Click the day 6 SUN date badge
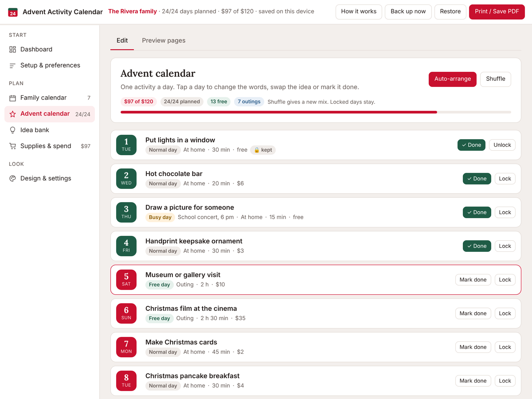This screenshot has height=399, width=532. click(x=126, y=313)
